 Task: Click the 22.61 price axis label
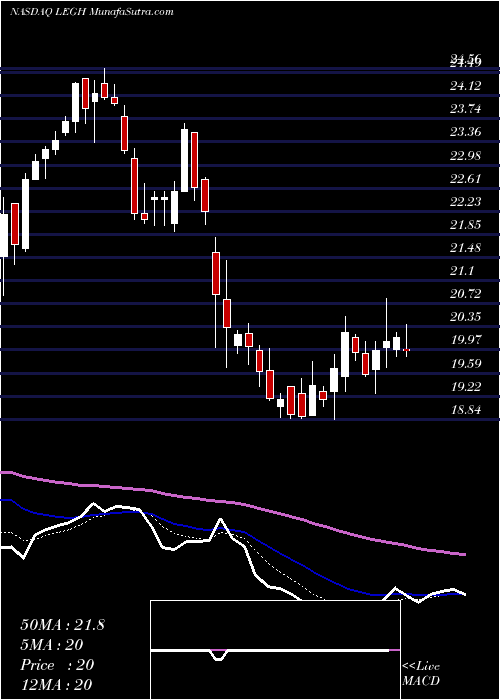466,179
